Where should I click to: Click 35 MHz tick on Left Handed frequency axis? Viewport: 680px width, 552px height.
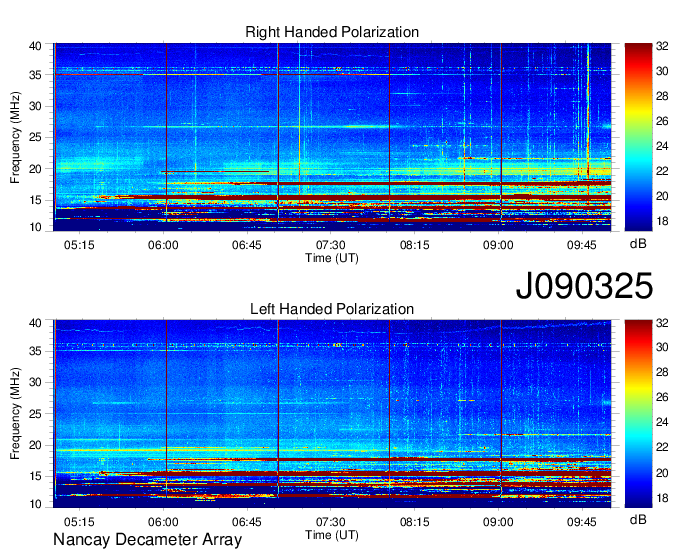click(35, 351)
